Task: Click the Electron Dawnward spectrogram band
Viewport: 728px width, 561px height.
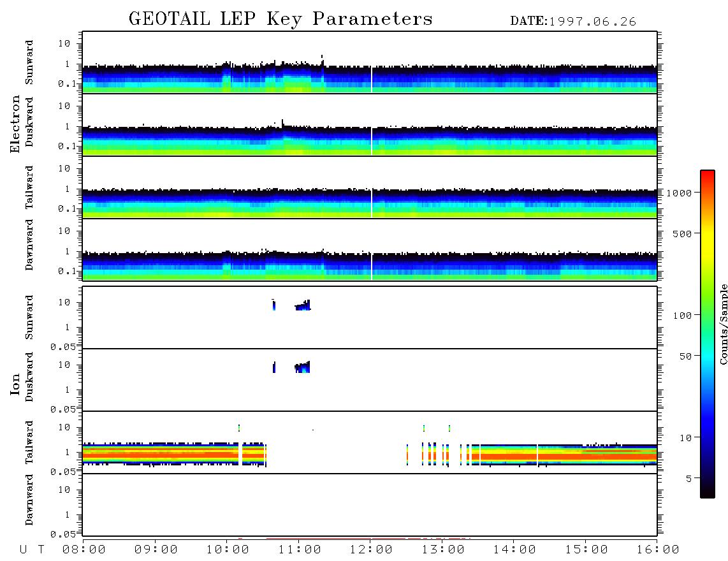Action: 370,265
